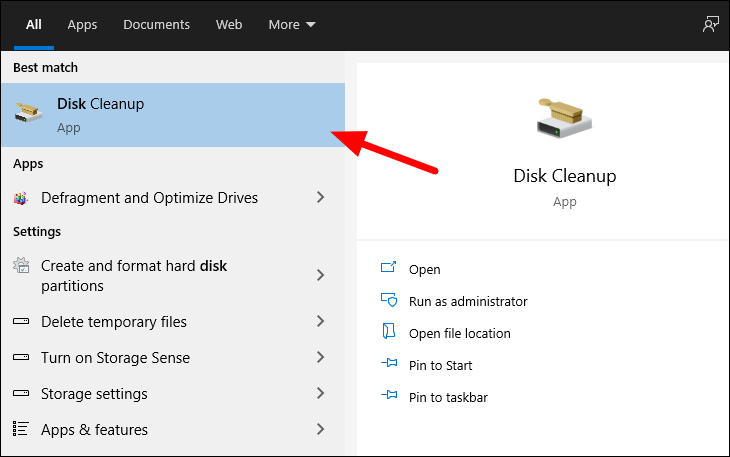Click the drive icon beside Storage settings
The width and height of the screenshot is (730, 457).
(21, 393)
